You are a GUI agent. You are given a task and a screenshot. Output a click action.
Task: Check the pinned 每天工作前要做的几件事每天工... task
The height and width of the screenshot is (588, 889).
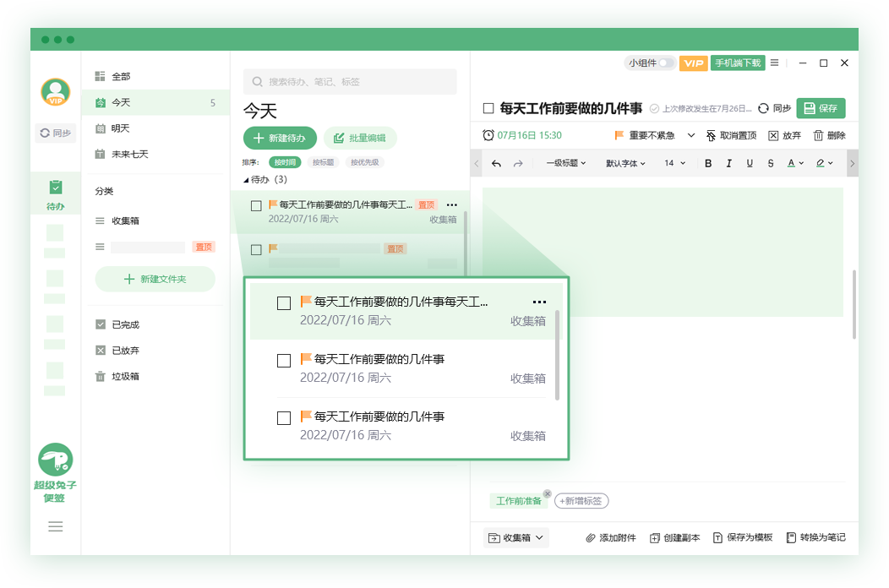coord(256,206)
